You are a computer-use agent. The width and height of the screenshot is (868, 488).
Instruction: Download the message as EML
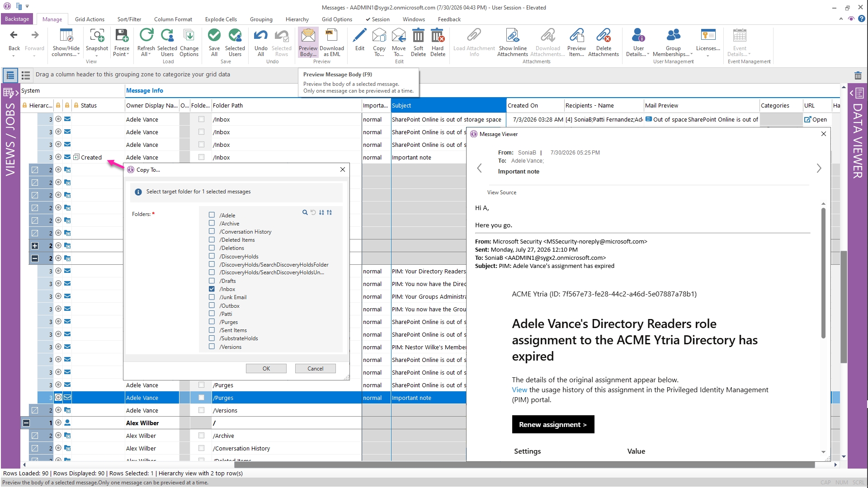tap(332, 42)
